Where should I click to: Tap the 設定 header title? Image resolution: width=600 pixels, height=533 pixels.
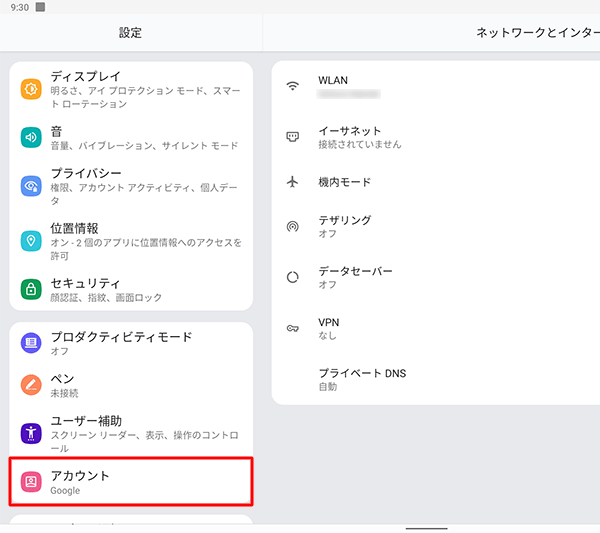coord(130,33)
